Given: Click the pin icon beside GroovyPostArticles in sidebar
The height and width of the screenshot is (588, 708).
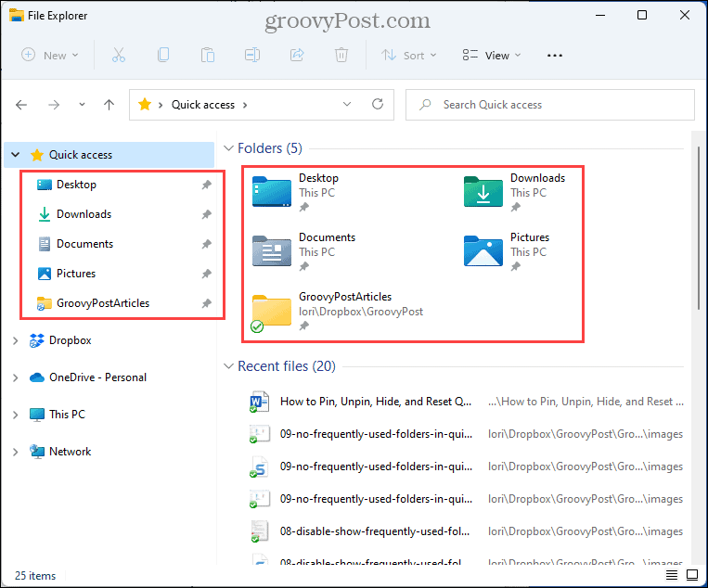Looking at the screenshot, I should (x=206, y=303).
